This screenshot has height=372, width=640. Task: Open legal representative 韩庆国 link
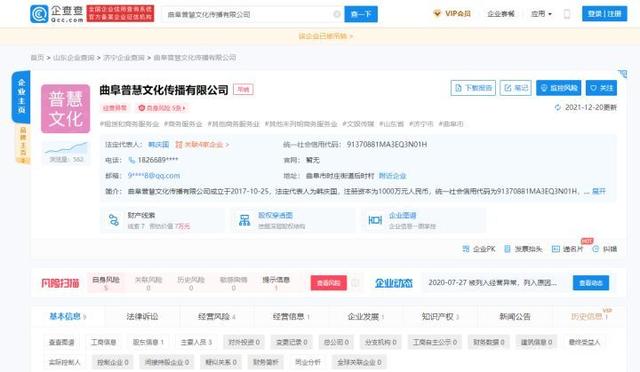point(158,145)
